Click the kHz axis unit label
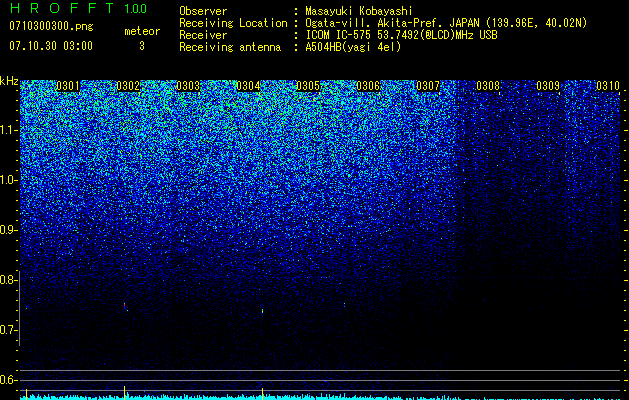Image resolution: width=629 pixels, height=400 pixels. (9, 81)
